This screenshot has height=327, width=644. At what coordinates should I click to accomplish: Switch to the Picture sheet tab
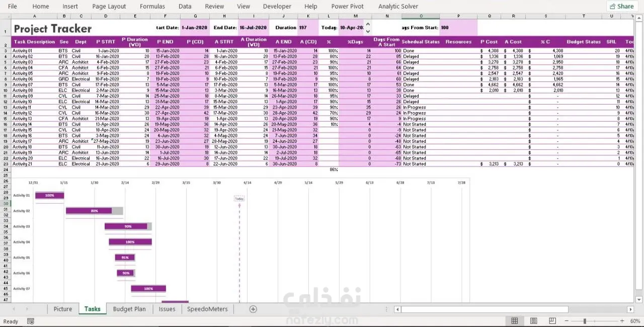pyautogui.click(x=63, y=309)
